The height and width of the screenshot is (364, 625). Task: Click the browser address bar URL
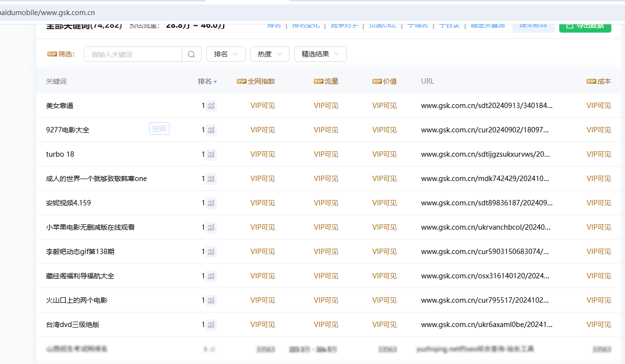[x=48, y=12]
